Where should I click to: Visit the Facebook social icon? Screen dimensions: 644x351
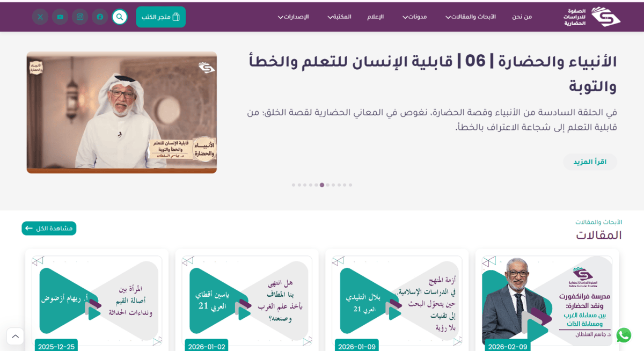pyautogui.click(x=100, y=17)
